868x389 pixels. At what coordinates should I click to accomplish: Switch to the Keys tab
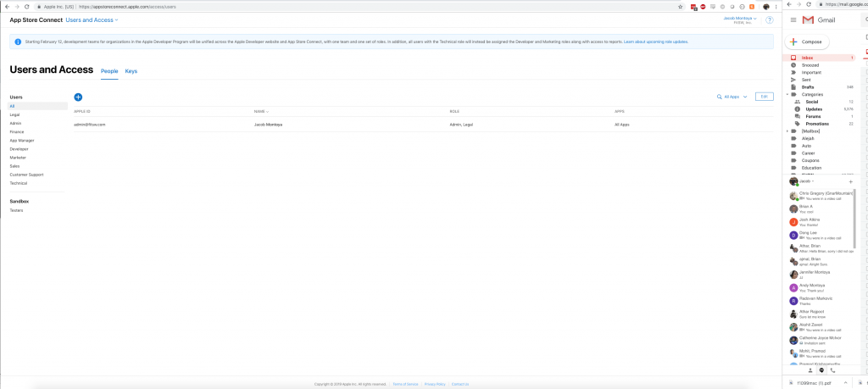coord(131,71)
